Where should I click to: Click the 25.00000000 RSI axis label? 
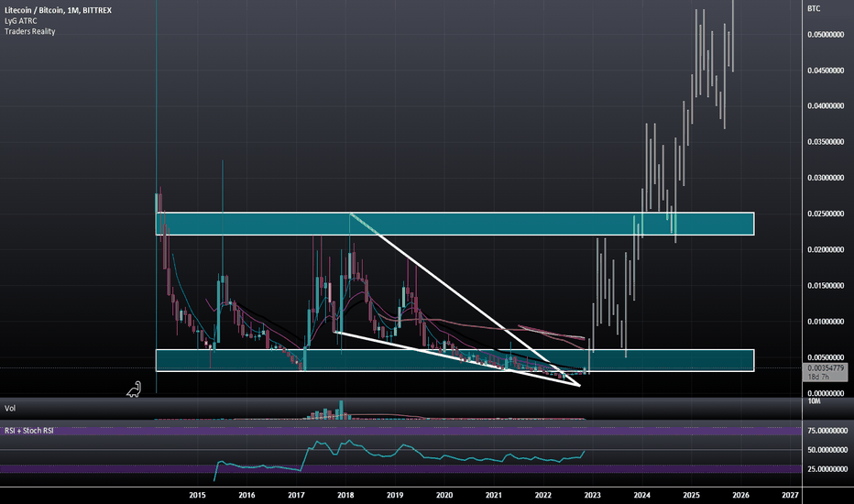point(827,468)
